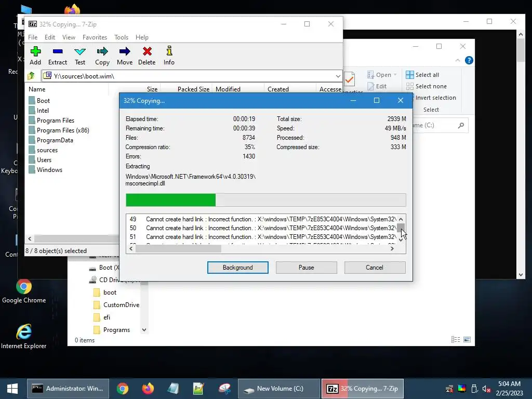532x399 pixels.
Task: Open the boot folder in Explorer tree
Action: [105, 292]
